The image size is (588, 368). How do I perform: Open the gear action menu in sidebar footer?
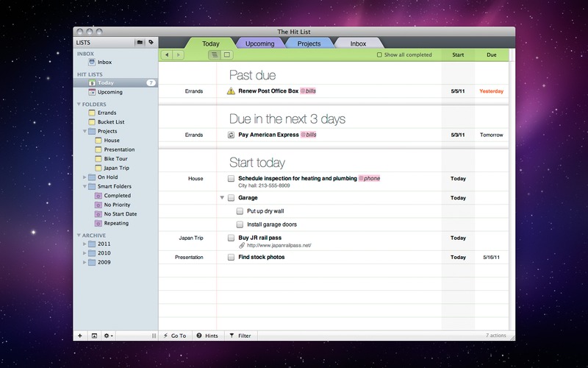click(x=109, y=336)
